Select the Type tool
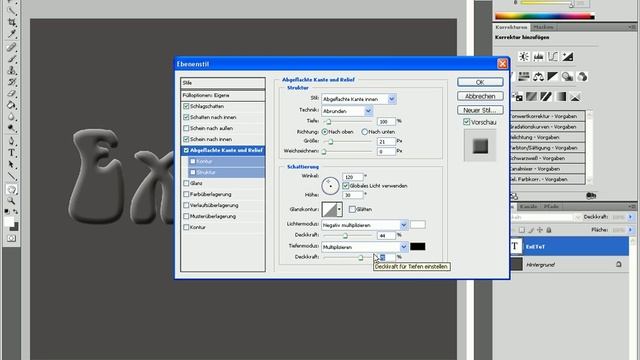The image size is (640, 360). pyautogui.click(x=11, y=153)
